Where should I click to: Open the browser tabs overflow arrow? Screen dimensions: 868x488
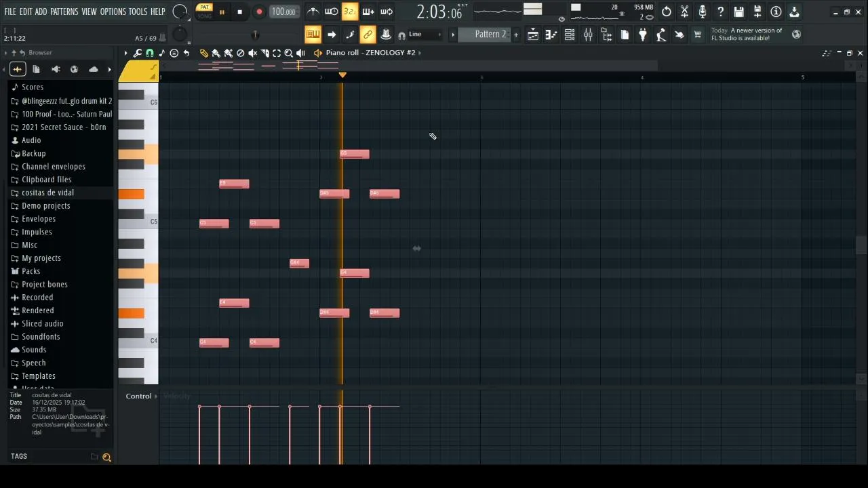coord(109,69)
